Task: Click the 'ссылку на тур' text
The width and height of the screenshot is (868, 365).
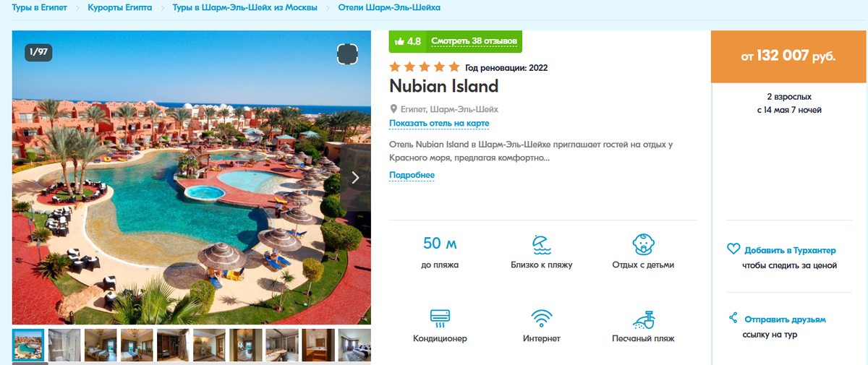Action: point(770,335)
